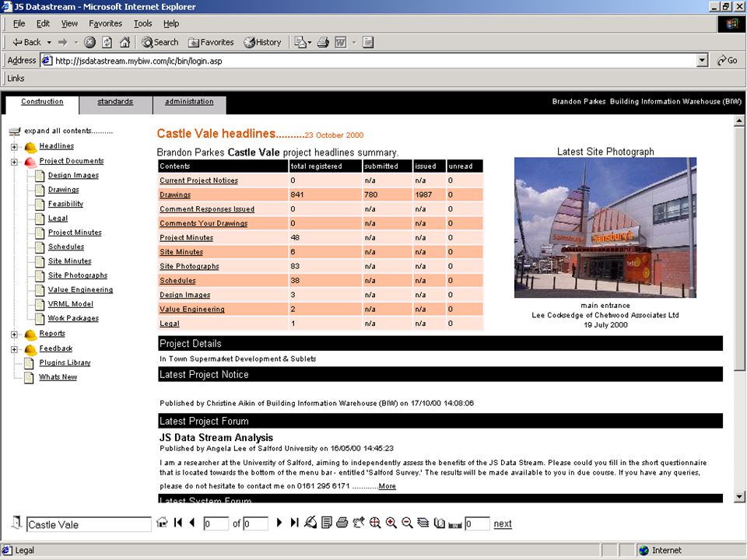Open the Favorites pane
The height and width of the screenshot is (560, 747).
pyautogui.click(x=211, y=42)
